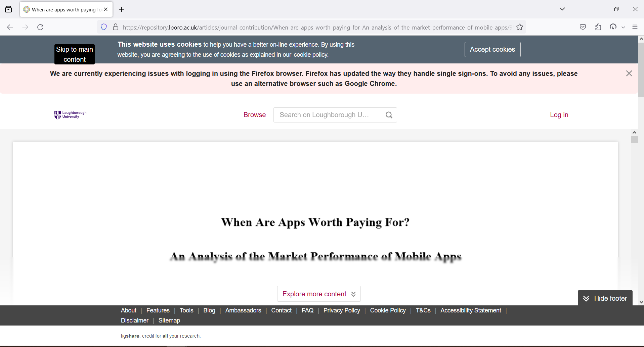Image resolution: width=644 pixels, height=347 pixels.
Task: Expand the Explore more content section
Action: (318, 294)
